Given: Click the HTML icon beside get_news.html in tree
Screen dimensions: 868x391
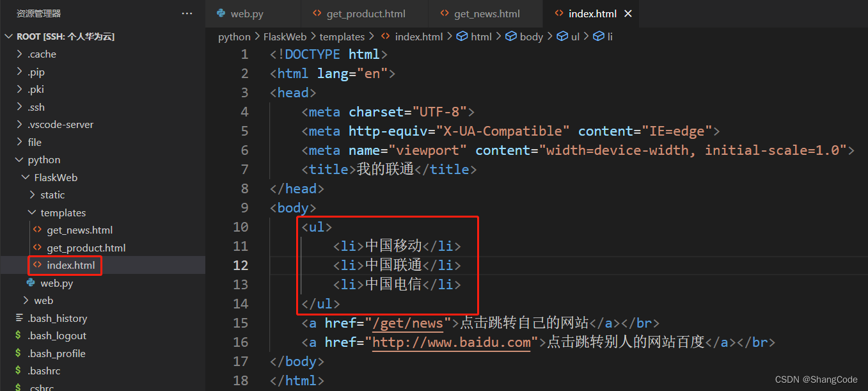Looking at the screenshot, I should pyautogui.click(x=37, y=230).
